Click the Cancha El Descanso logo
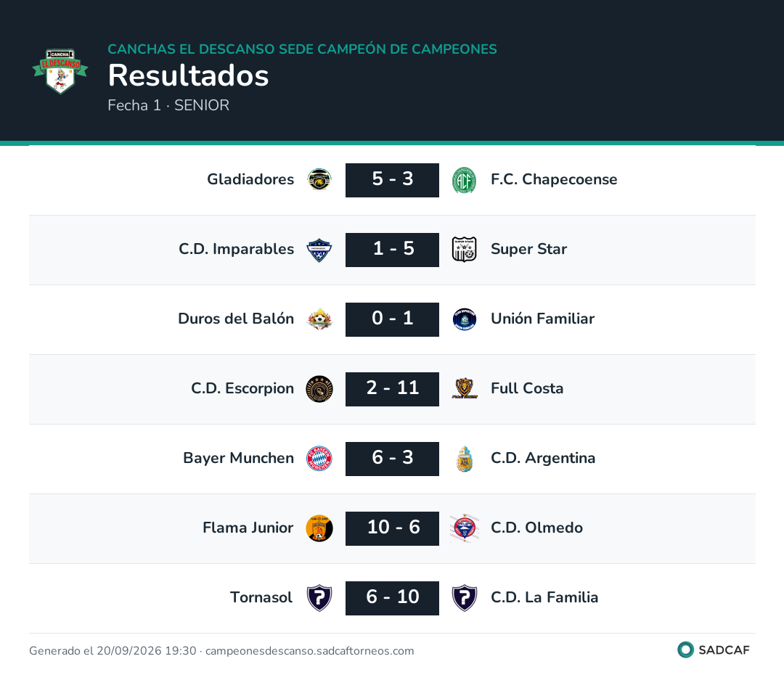 [60, 71]
